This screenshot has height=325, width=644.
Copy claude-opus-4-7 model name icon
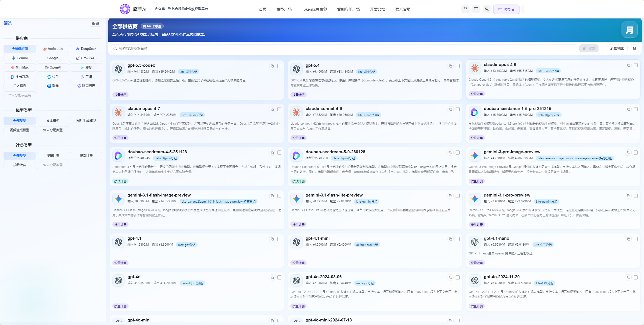point(272,109)
